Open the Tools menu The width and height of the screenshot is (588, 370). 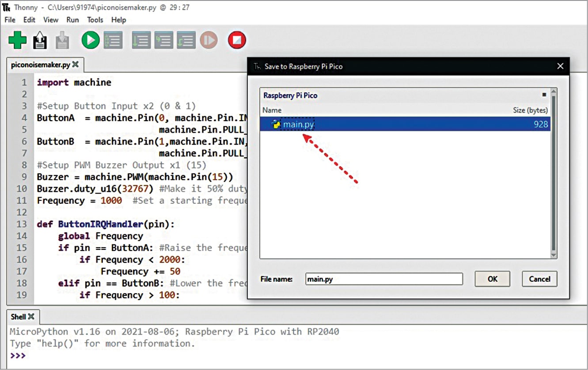click(x=95, y=20)
